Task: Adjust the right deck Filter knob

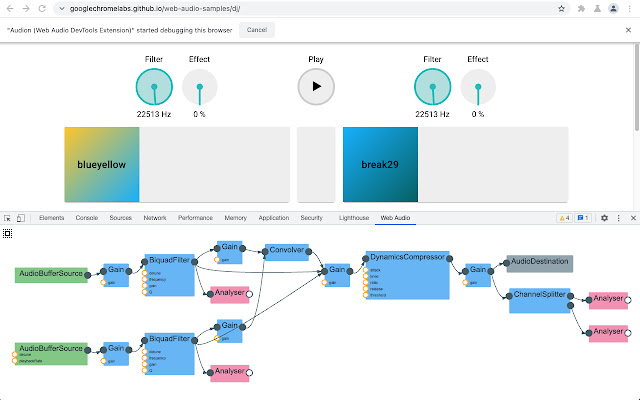Action: tap(432, 87)
